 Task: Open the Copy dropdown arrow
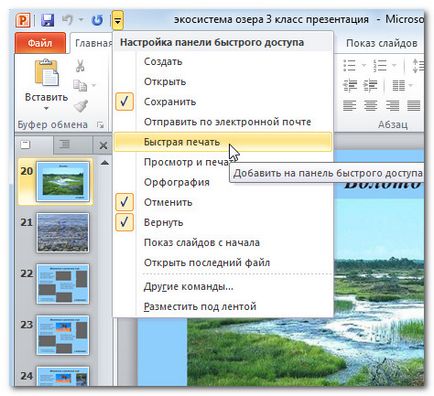click(94, 85)
